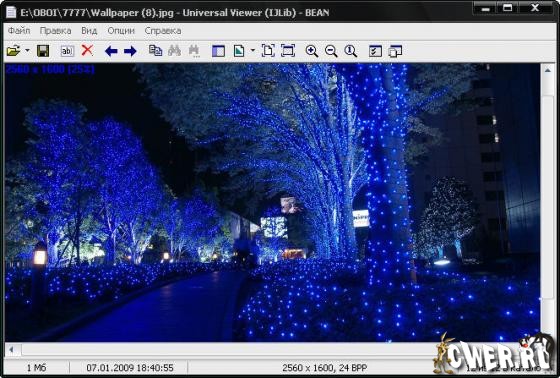Go to previous file with left arrow
Viewport: 560px width, 378px height.
(111, 51)
